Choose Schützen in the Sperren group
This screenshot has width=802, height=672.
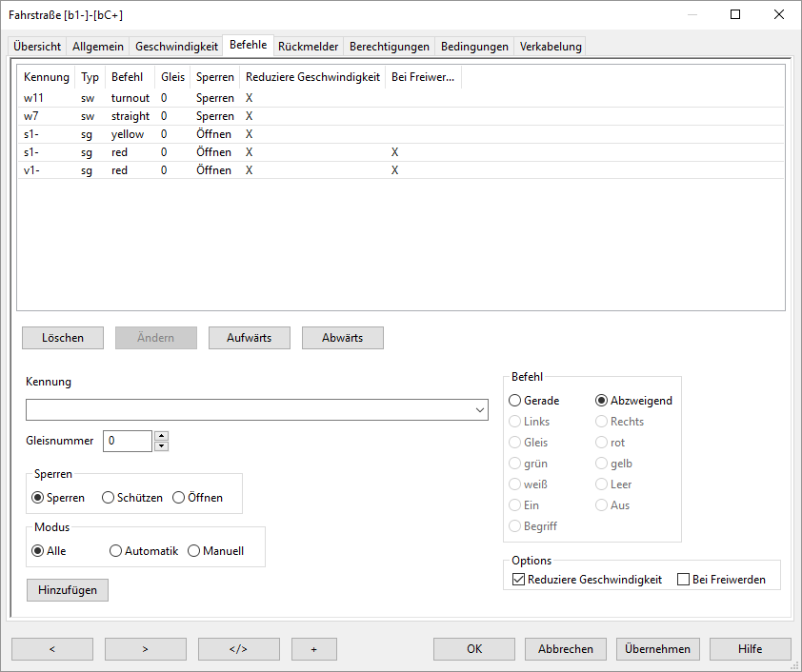[108, 498]
